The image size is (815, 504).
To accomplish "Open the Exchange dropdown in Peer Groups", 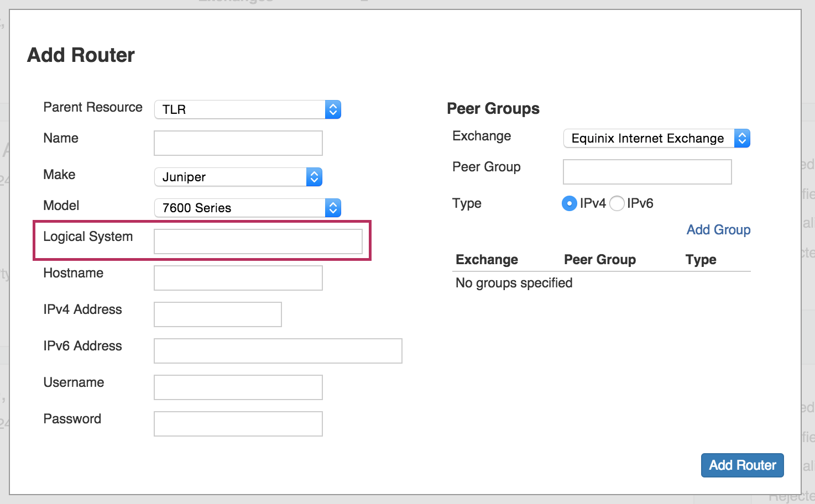I will coord(656,138).
